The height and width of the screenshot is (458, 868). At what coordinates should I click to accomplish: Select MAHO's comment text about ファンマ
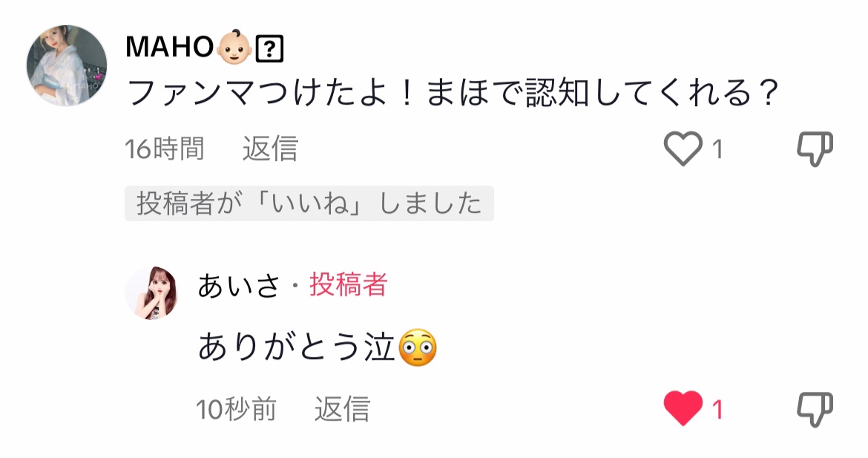pos(453,93)
